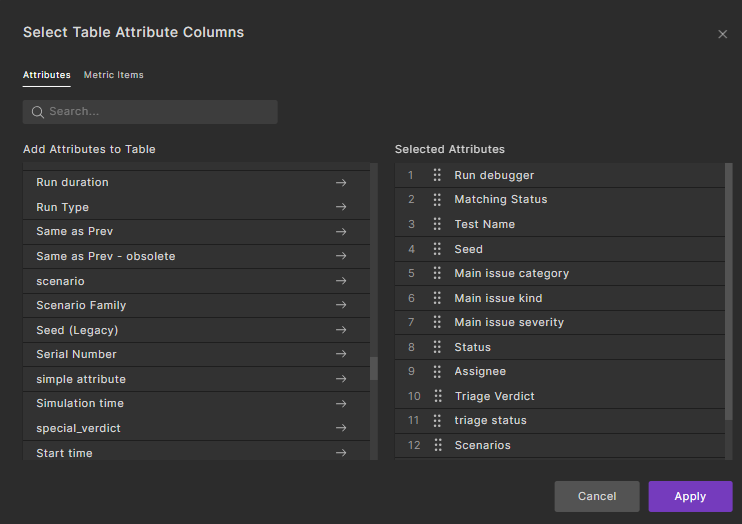
Task: Cancel the column selection dialog
Action: coord(597,496)
